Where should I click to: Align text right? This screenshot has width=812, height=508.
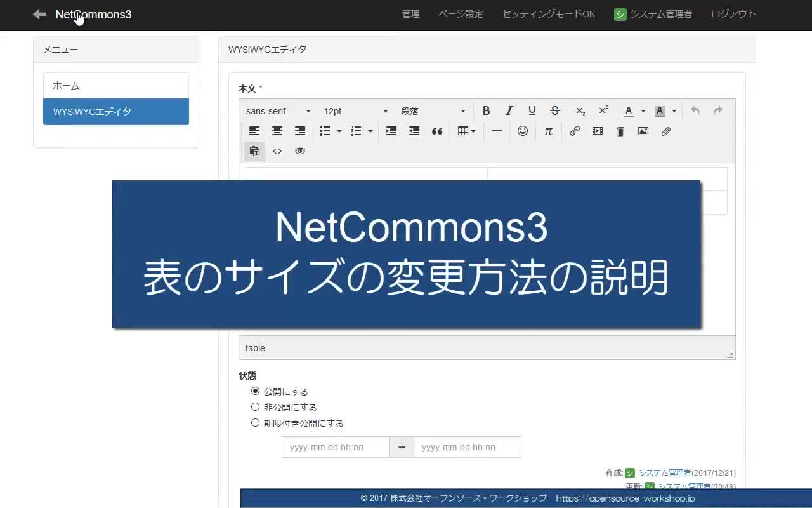click(x=300, y=131)
